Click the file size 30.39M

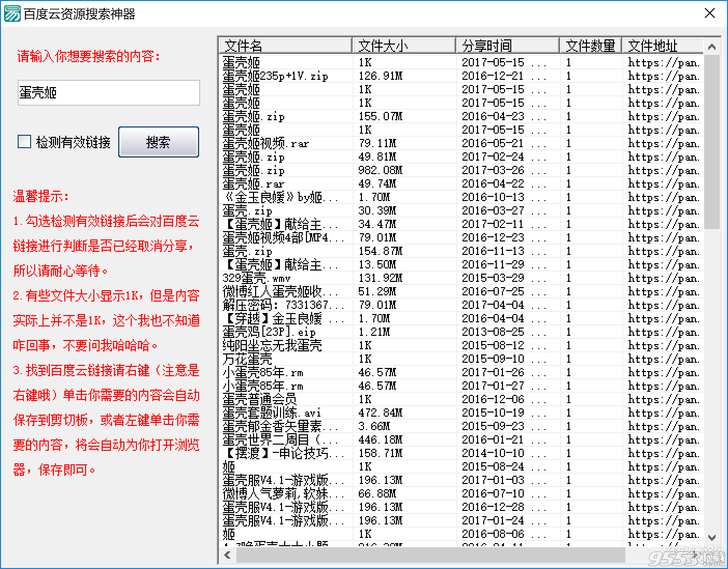pyautogui.click(x=377, y=211)
